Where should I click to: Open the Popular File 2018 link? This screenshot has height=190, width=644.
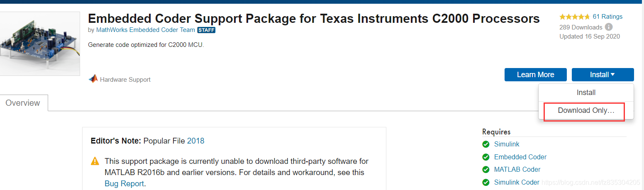point(195,141)
